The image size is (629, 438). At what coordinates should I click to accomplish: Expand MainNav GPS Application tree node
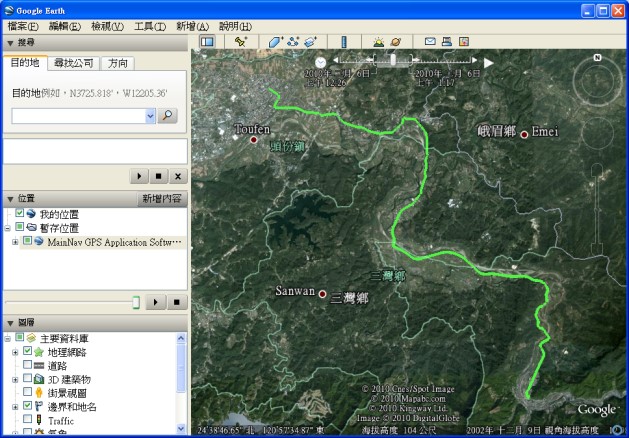[15, 242]
